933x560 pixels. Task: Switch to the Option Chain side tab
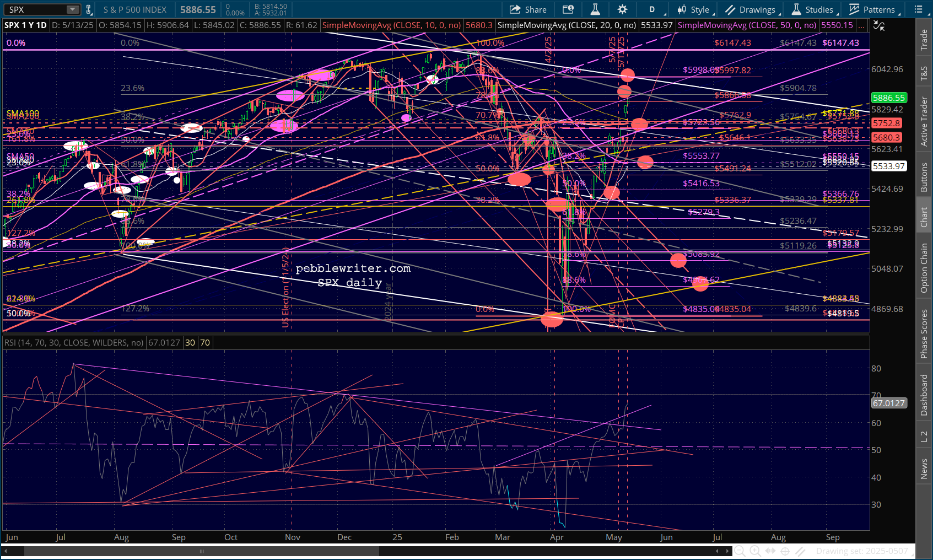click(x=924, y=268)
